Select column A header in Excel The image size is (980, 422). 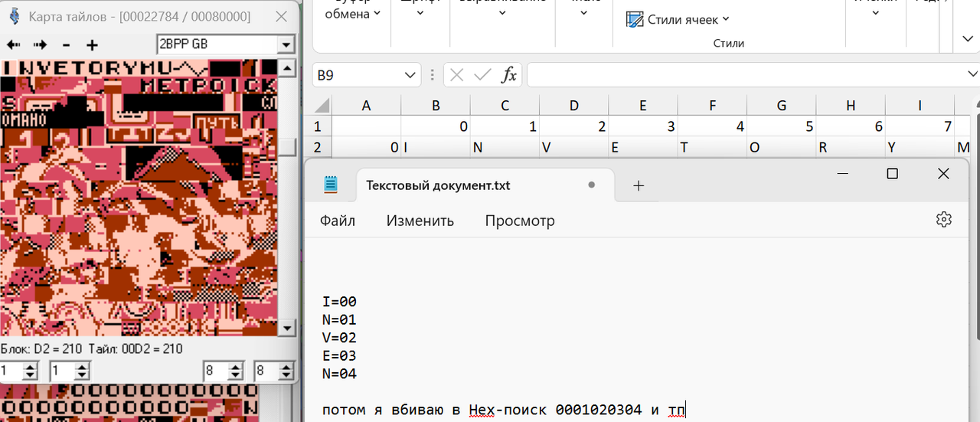click(366, 106)
